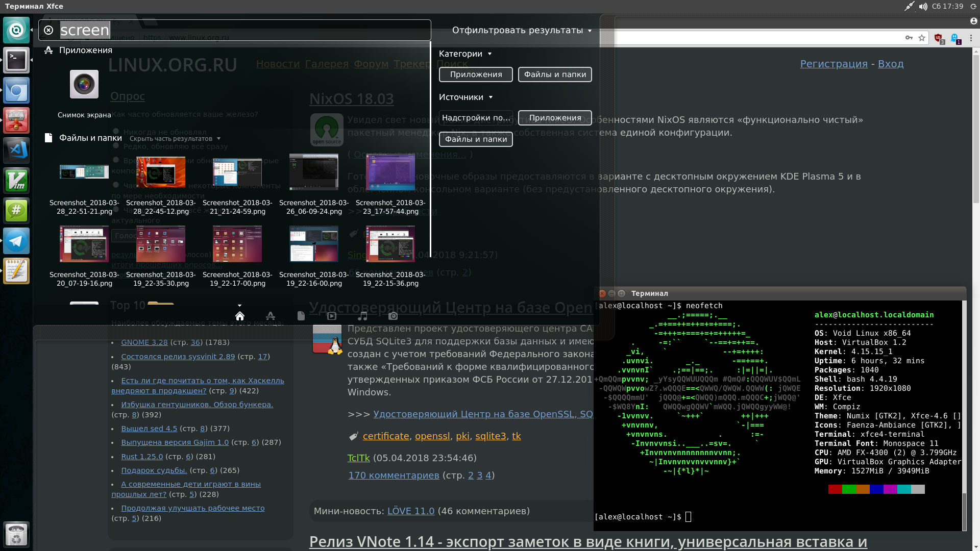Toggle the Приложения category filter
Image resolution: width=980 pixels, height=551 pixels.
tap(476, 74)
